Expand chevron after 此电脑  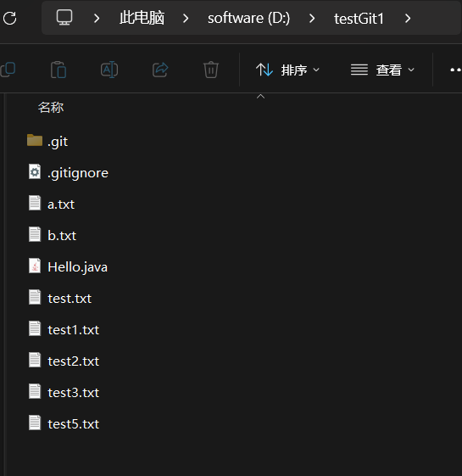186,18
